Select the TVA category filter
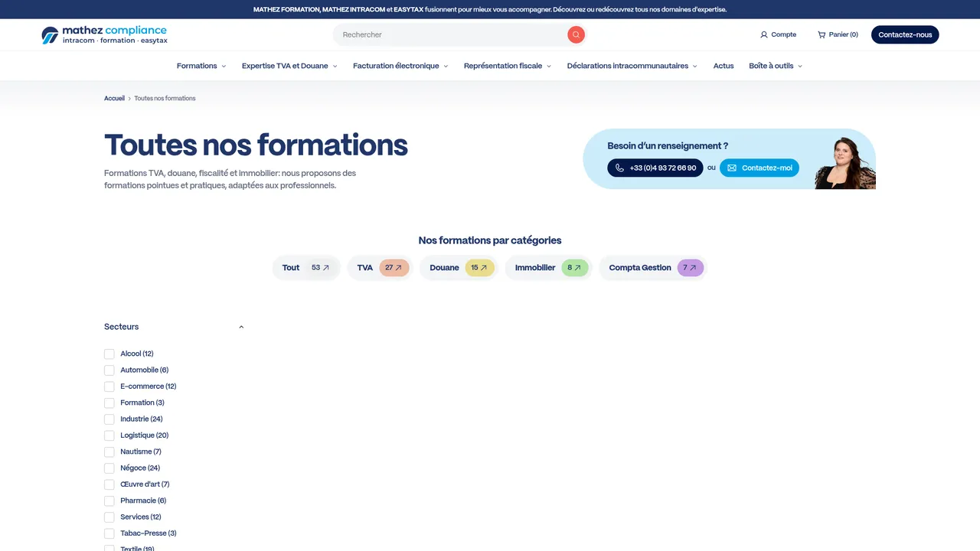Image resolution: width=980 pixels, height=551 pixels. [381, 268]
